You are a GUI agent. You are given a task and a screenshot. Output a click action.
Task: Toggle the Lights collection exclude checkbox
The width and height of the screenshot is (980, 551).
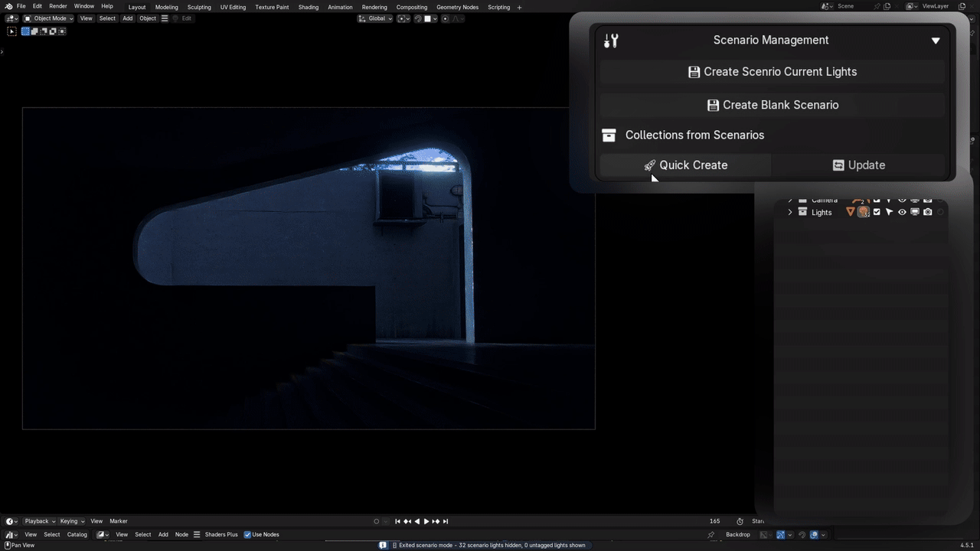(877, 212)
